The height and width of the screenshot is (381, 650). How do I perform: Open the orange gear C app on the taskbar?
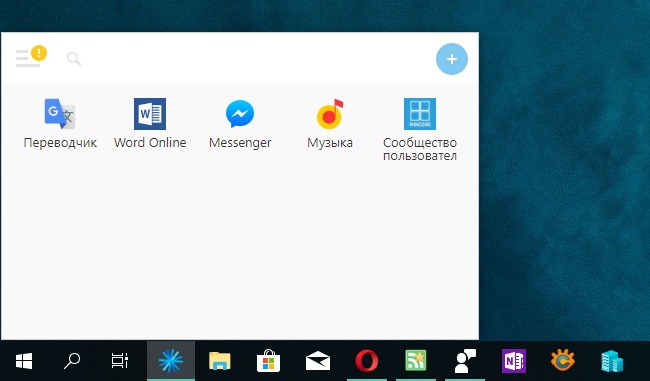[x=563, y=361]
